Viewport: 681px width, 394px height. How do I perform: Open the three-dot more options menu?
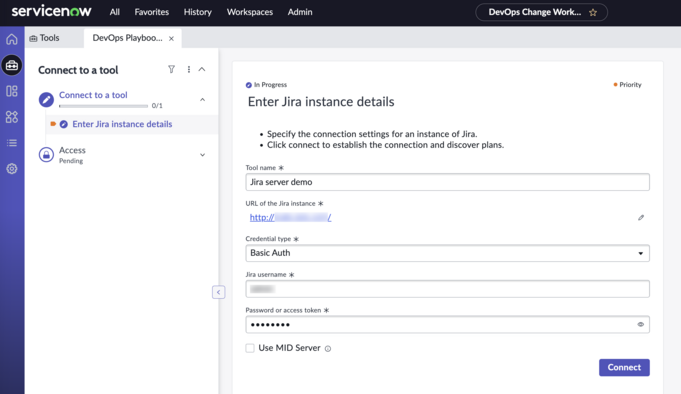click(188, 70)
